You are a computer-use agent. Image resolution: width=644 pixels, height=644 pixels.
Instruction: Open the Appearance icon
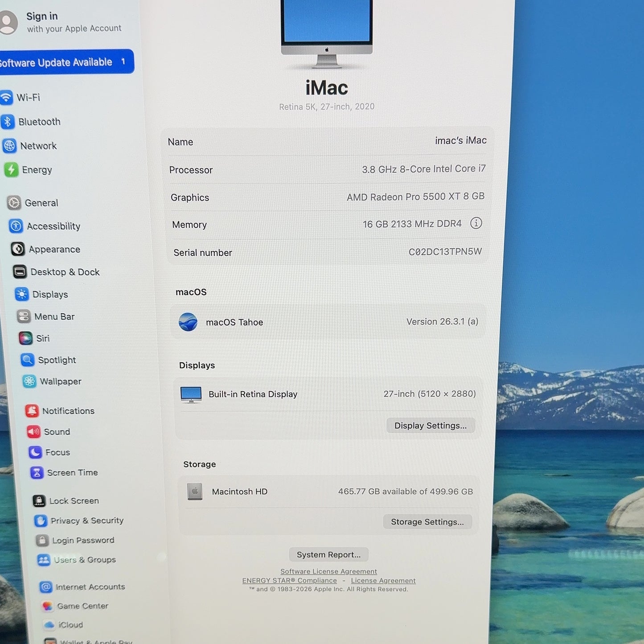(18, 249)
